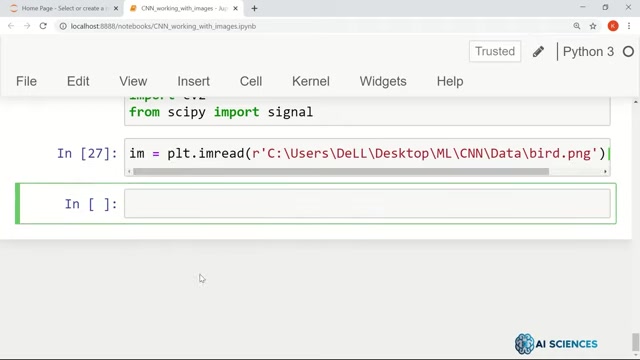Click the zoom magnifier icon in address bar
This screenshot has height=360, width=640.
[577, 26]
